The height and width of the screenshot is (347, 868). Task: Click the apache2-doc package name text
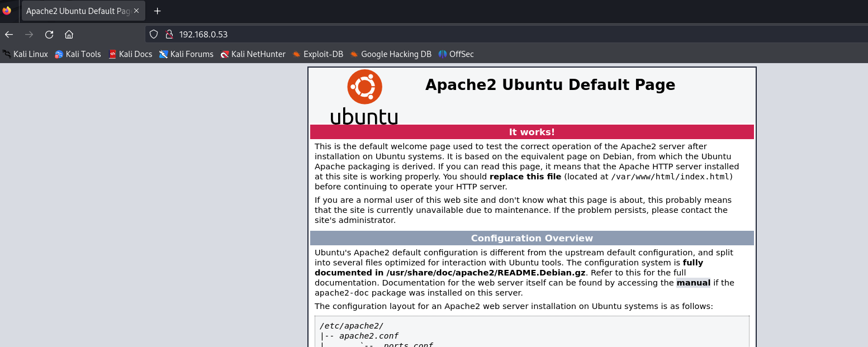pyautogui.click(x=341, y=293)
